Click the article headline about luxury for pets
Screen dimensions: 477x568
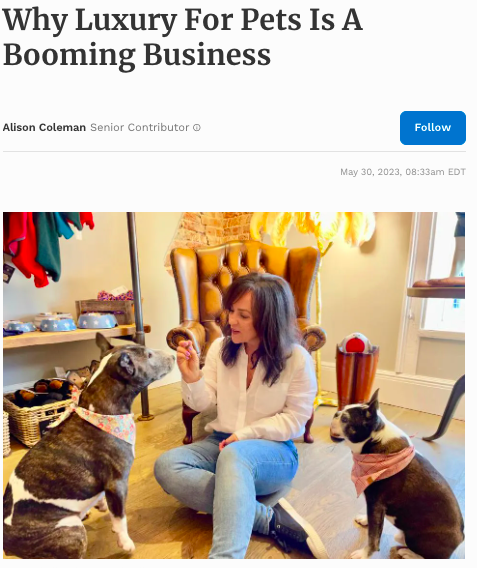tap(183, 37)
